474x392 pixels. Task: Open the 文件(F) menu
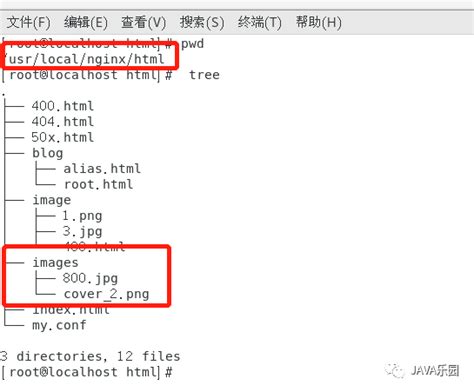[x=29, y=22]
